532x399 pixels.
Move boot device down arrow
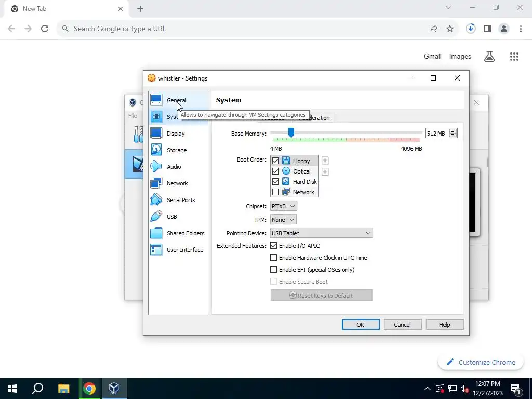point(325,172)
